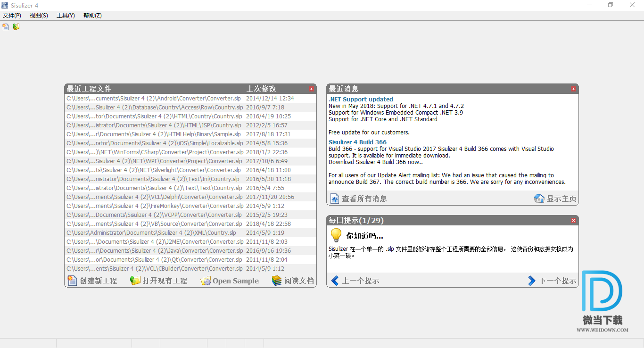Click the 阅读文档 books icon
This screenshot has width=644, height=348.
pos(277,281)
